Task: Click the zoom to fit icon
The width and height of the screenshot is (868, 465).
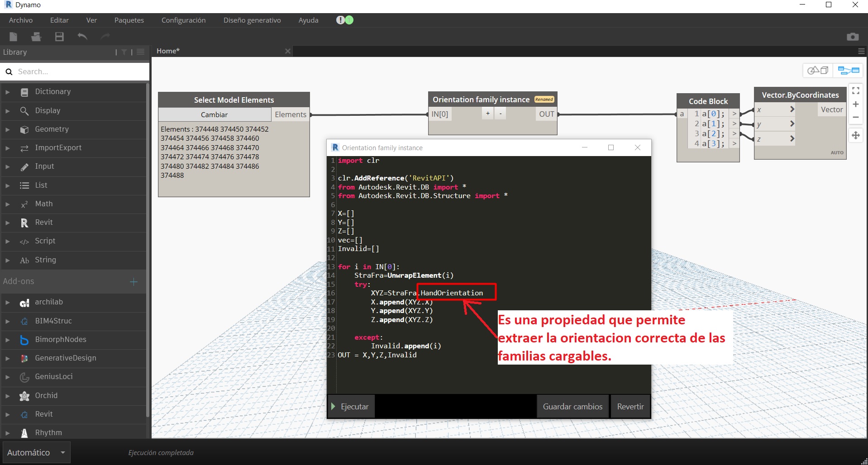Action: point(856,90)
